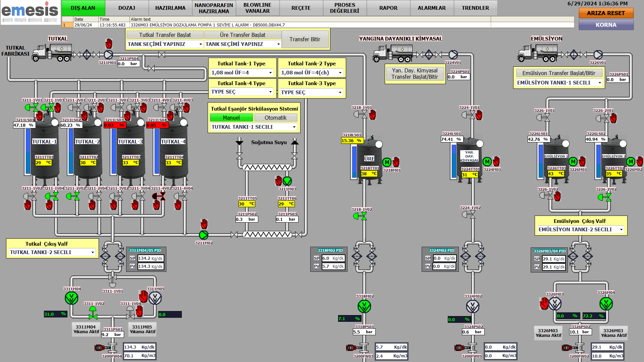
Task: Click the 3226M04 emulsion pump icon
Action: (606, 304)
